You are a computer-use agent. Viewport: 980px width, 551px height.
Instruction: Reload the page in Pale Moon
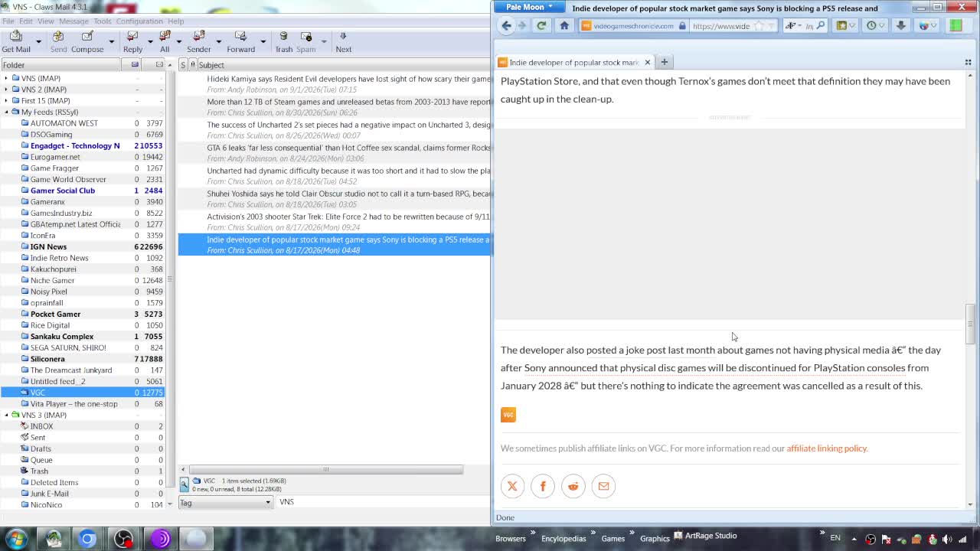541,25
